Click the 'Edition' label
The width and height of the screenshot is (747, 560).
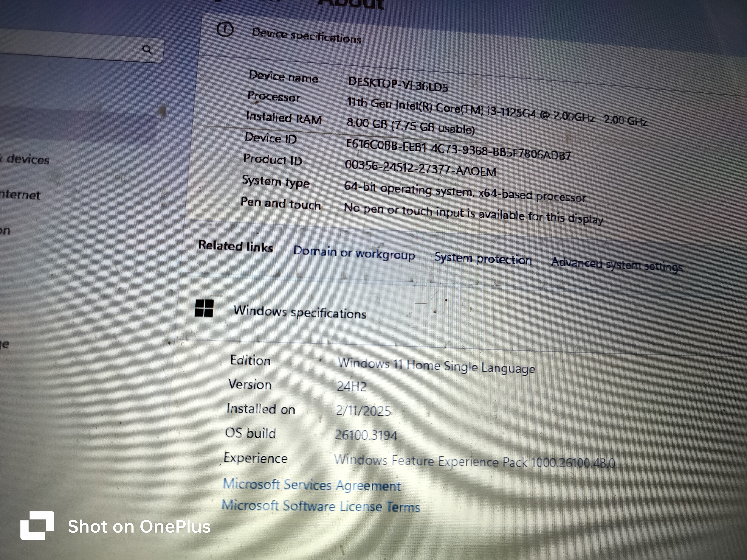pyautogui.click(x=250, y=360)
